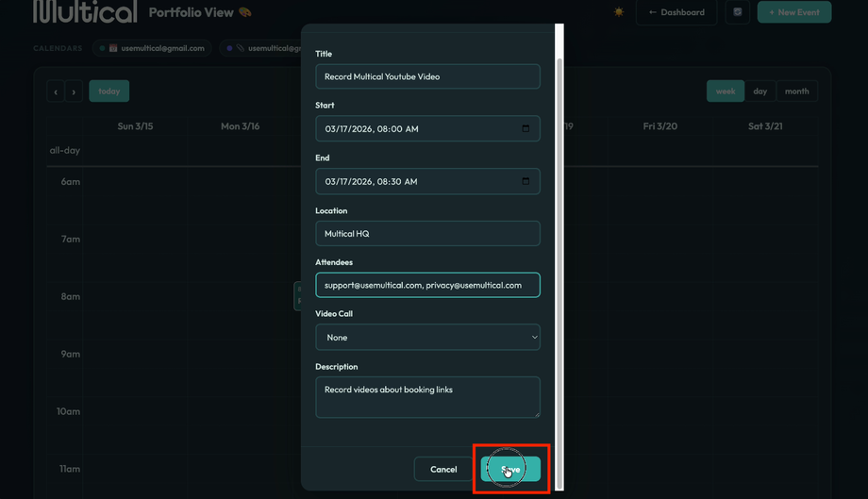Create a New Event
Image resolution: width=868 pixels, height=499 pixels.
tap(793, 12)
